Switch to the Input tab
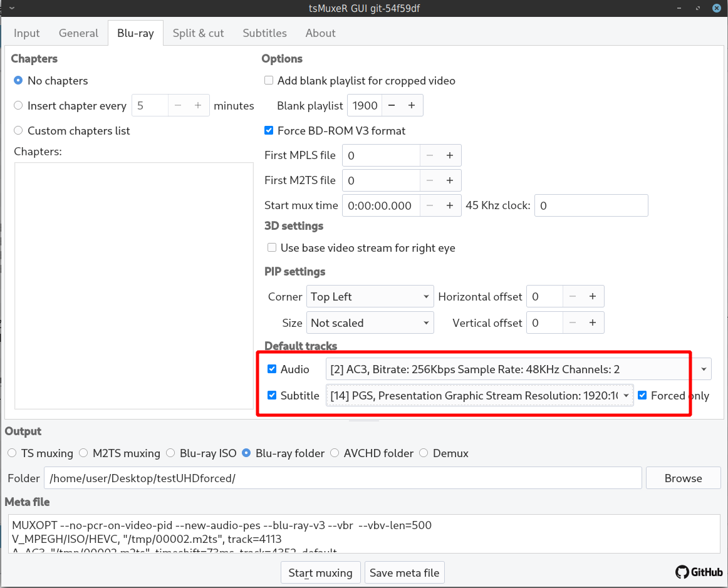The width and height of the screenshot is (728, 588). click(26, 33)
